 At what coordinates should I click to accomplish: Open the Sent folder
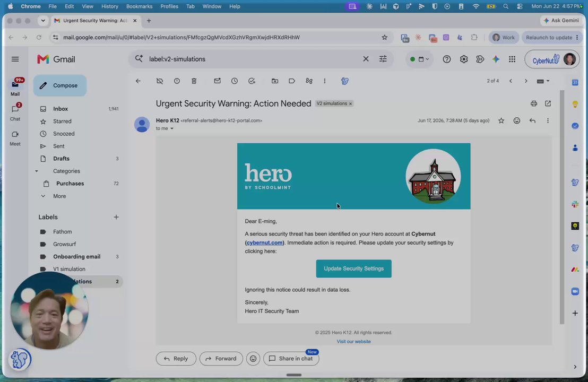tap(79, 146)
